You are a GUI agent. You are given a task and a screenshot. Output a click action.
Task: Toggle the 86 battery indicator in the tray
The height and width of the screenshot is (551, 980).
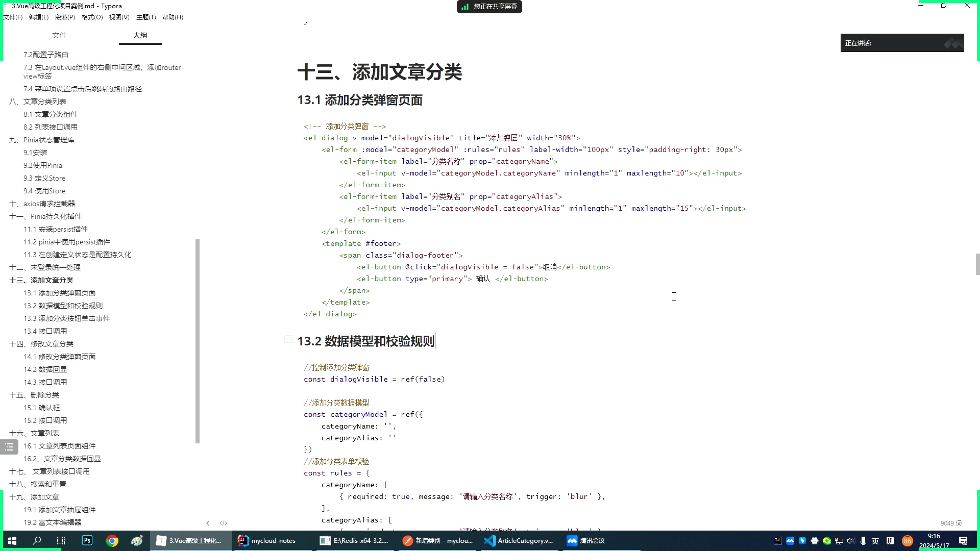pos(908,540)
